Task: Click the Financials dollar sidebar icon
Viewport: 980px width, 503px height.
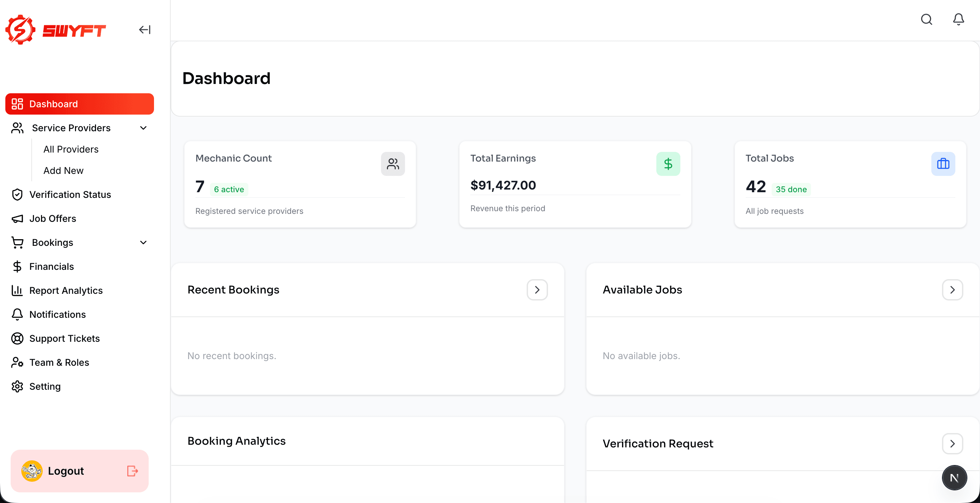Action: (x=17, y=266)
